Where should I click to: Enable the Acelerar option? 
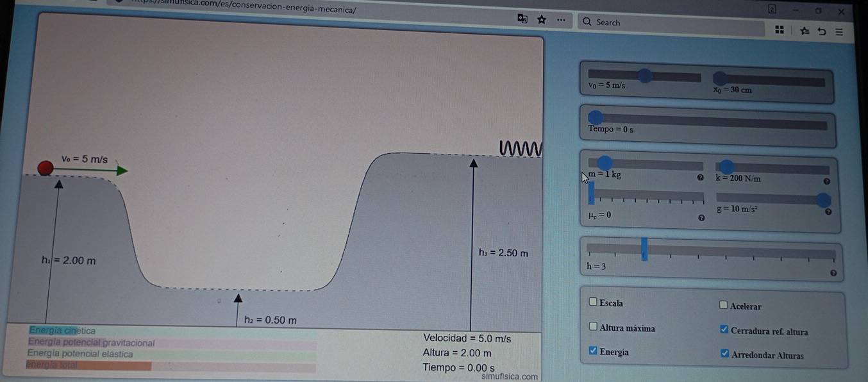point(722,304)
